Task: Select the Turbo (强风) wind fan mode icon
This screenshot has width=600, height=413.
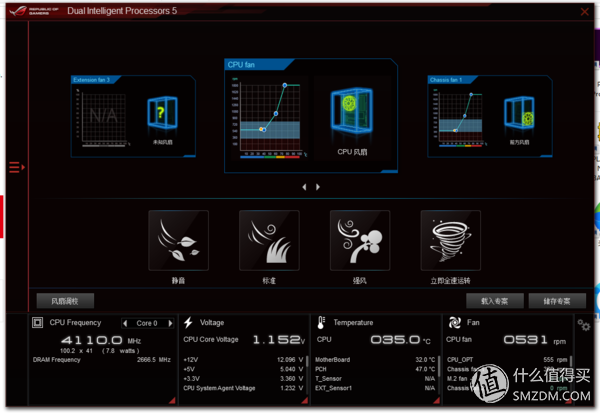Action: [360, 240]
